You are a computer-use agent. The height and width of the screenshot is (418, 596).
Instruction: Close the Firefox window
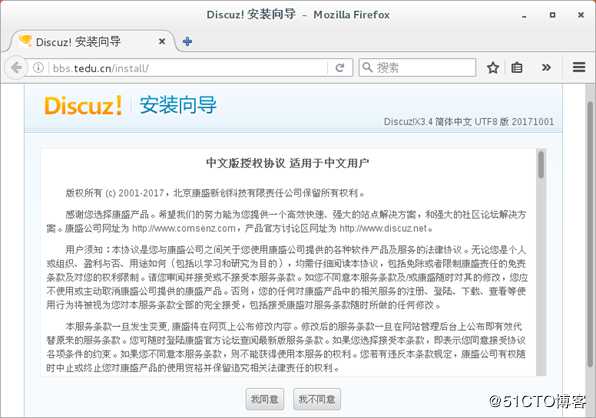581,15
